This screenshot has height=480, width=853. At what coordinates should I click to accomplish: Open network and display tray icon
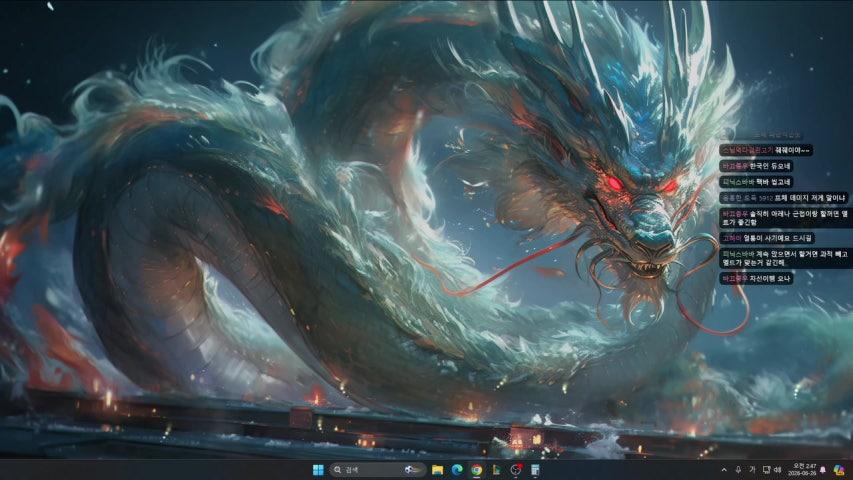pos(767,470)
